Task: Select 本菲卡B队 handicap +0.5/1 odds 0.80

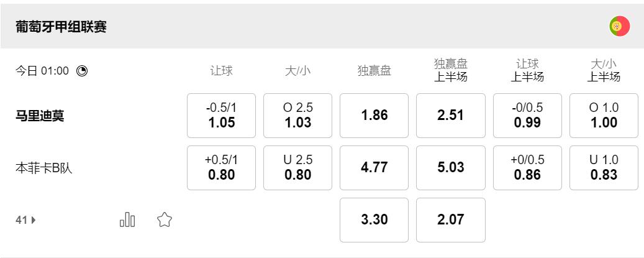Action: click(x=221, y=168)
